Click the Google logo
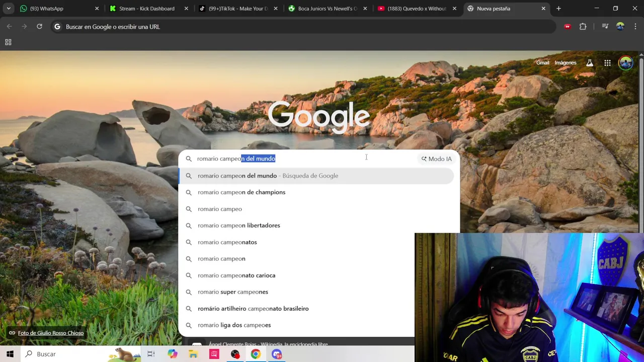644x362 pixels. point(319,117)
